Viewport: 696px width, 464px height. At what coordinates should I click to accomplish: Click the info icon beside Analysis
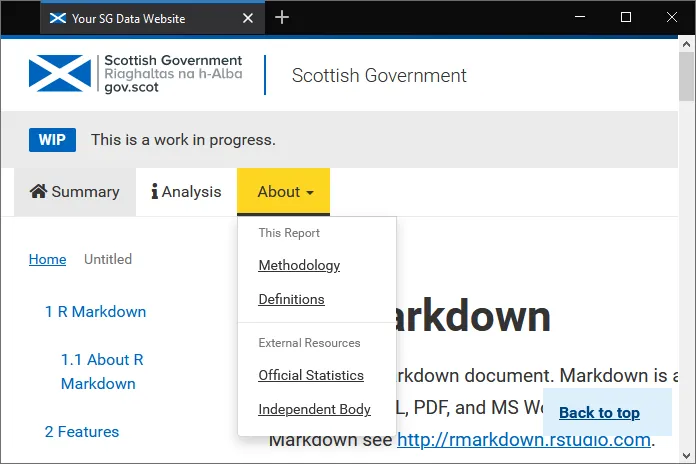(x=154, y=191)
